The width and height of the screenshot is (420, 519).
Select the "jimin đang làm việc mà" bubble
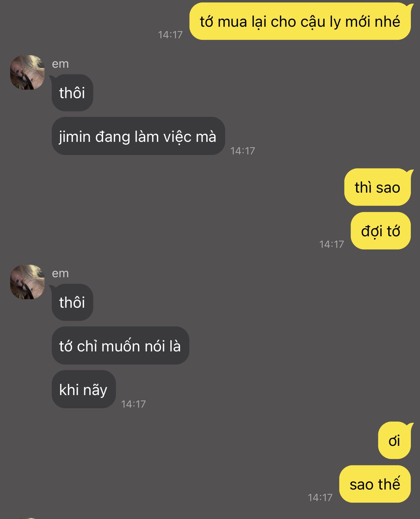[138, 136]
